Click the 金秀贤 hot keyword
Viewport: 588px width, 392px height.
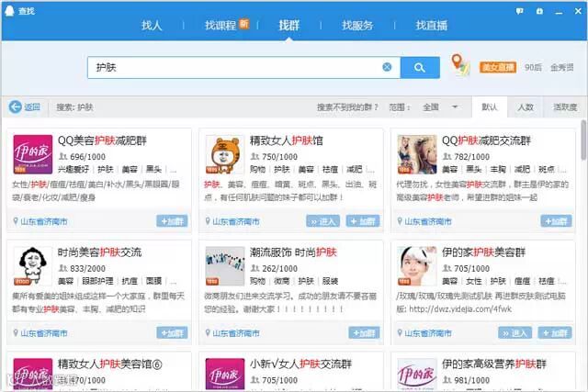pos(561,67)
